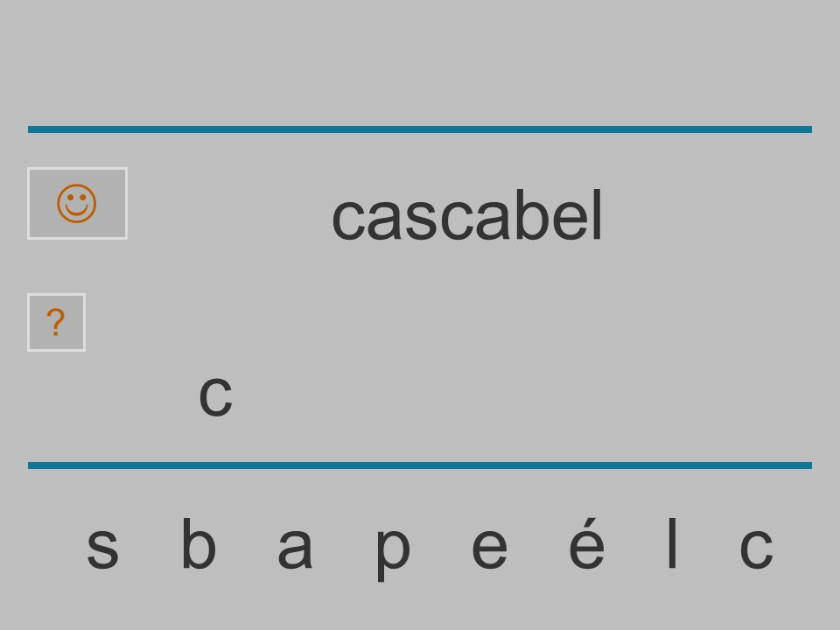Click the final l of cascabel
Image resolution: width=840 pixels, height=630 pixels.
pos(598,215)
